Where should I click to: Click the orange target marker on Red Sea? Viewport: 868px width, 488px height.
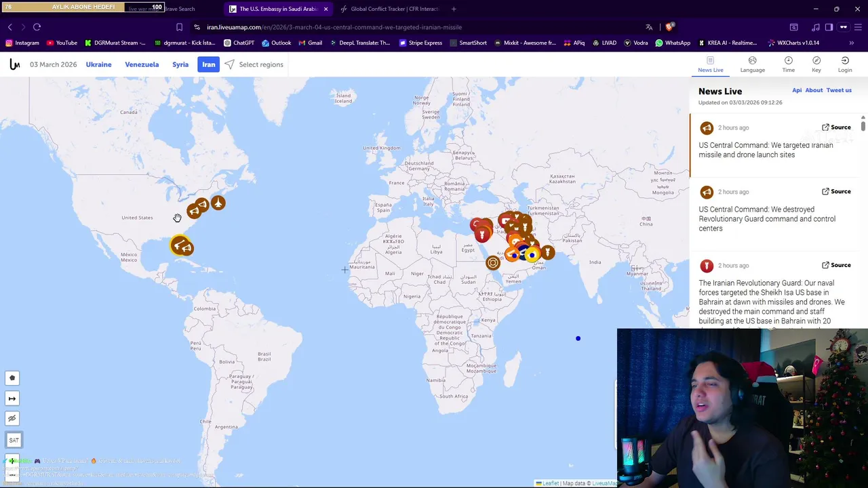pos(493,262)
